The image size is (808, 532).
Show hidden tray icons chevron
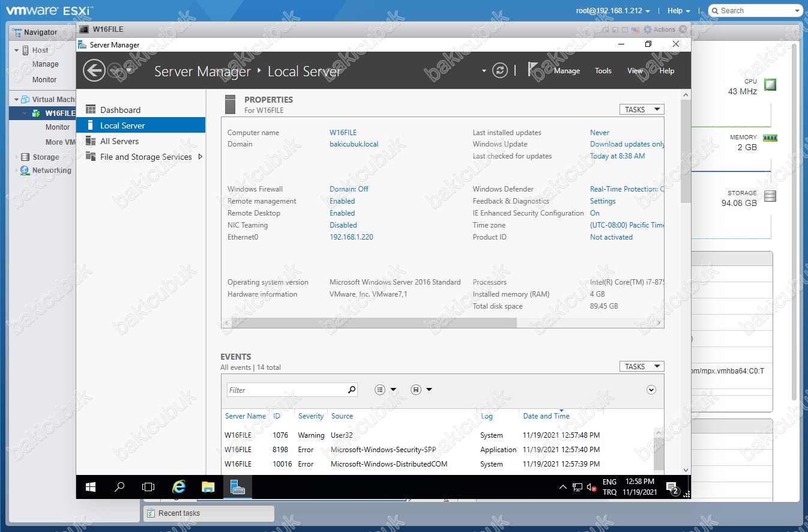pyautogui.click(x=562, y=487)
